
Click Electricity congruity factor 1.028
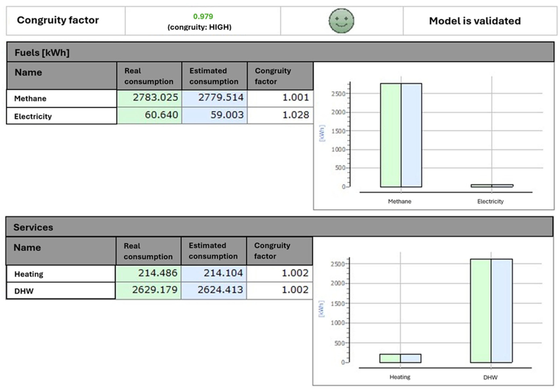[x=295, y=115]
